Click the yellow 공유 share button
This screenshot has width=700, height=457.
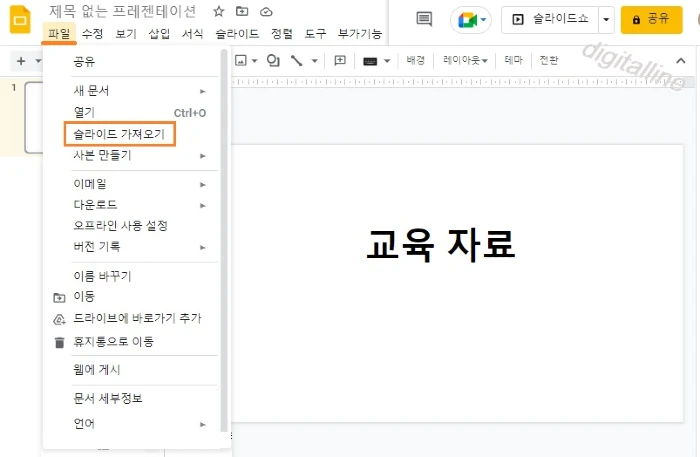[x=651, y=20]
